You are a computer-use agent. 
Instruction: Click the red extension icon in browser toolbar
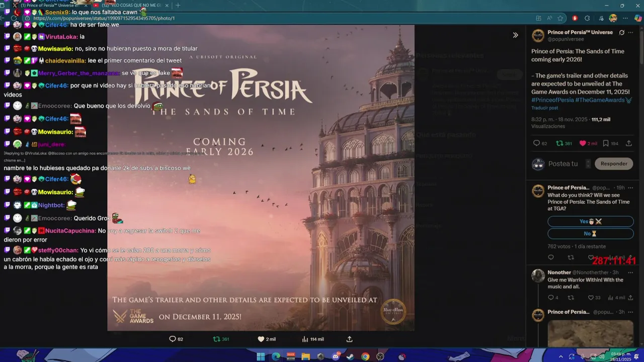pos(575,18)
